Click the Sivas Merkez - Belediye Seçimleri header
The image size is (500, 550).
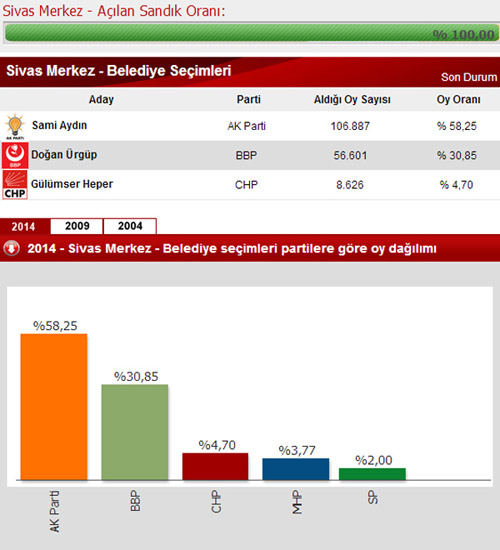pos(119,71)
